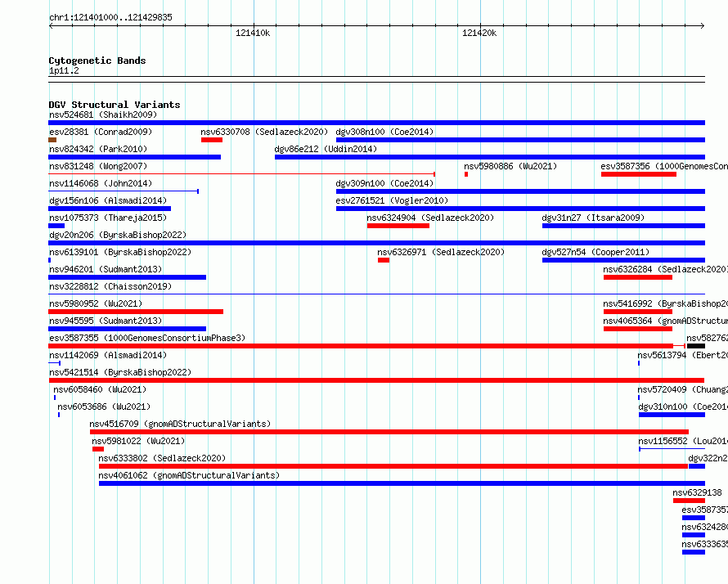Screen dimensions: 728x584
Task: Select esv3587356 variant label
Action: coord(664,166)
